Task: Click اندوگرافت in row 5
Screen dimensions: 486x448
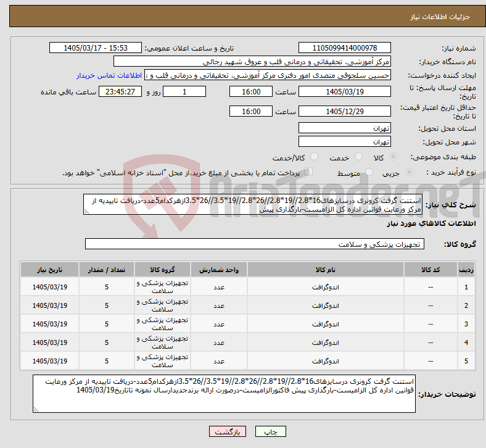Action: 326,362
